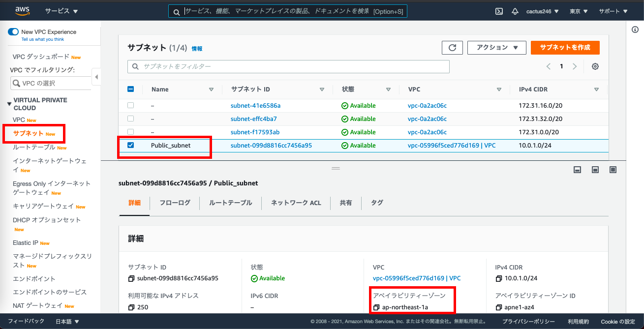Click the サブネットを作成 button

(565, 47)
